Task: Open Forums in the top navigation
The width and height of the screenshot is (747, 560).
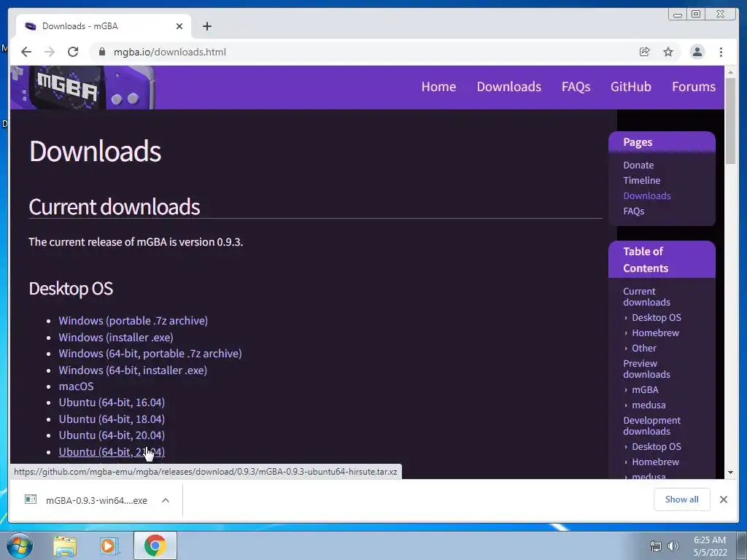Action: click(x=694, y=87)
